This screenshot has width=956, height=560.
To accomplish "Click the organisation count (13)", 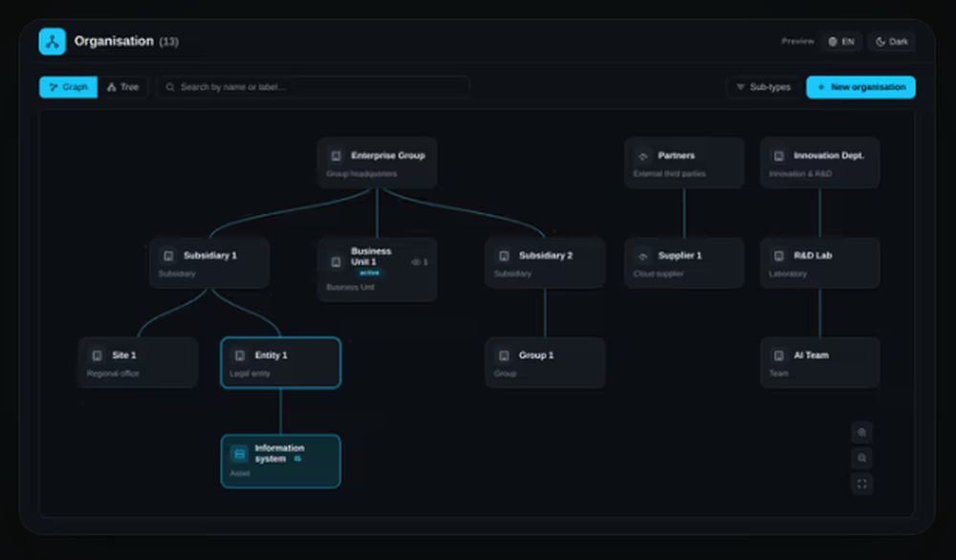I will click(169, 42).
